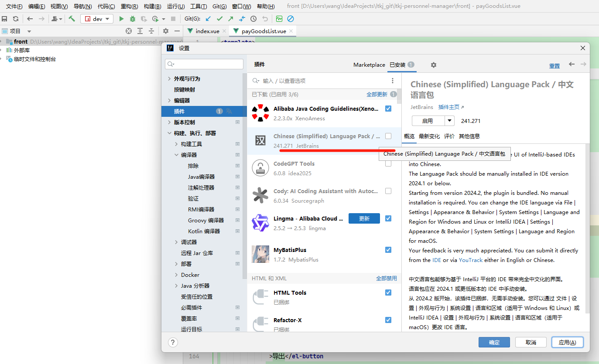This screenshot has width=599, height=364.
Task: Expand 外观与行为 in settings tree
Action: (169, 79)
